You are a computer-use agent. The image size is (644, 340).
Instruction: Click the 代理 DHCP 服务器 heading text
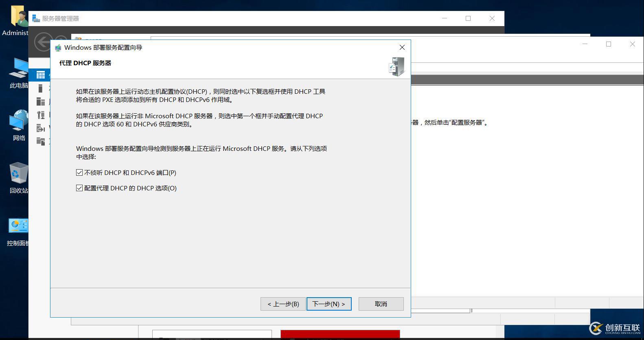(85, 63)
